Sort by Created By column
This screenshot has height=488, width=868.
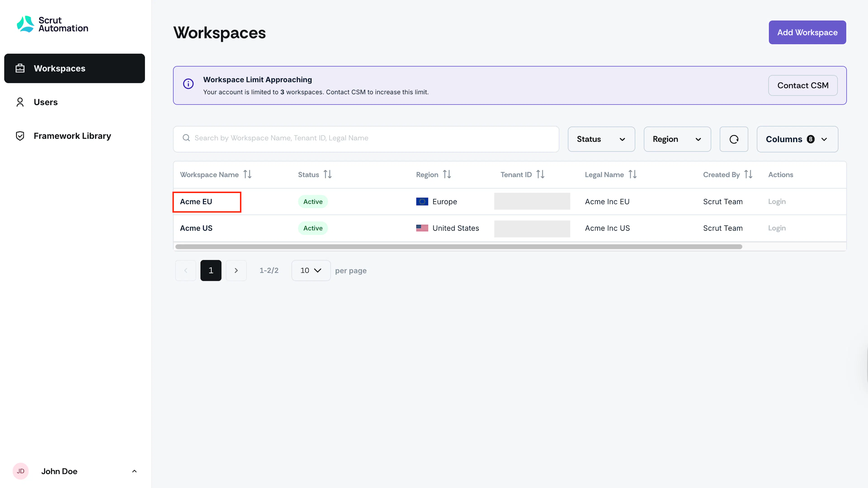[x=748, y=174]
